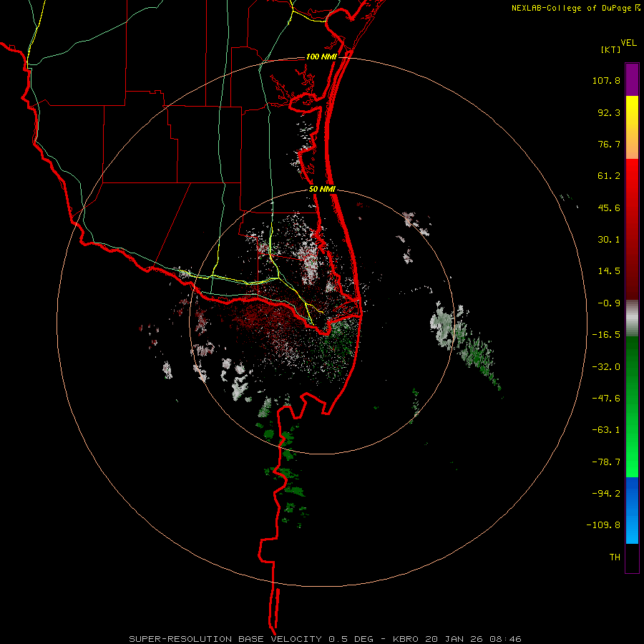Click the -0.9 velocity scale value
The image size is (644, 644).
609,303
